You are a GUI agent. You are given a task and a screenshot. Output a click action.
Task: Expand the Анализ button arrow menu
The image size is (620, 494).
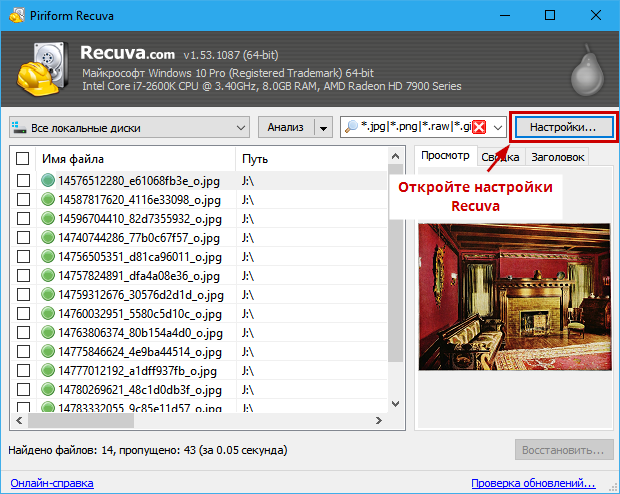click(323, 127)
